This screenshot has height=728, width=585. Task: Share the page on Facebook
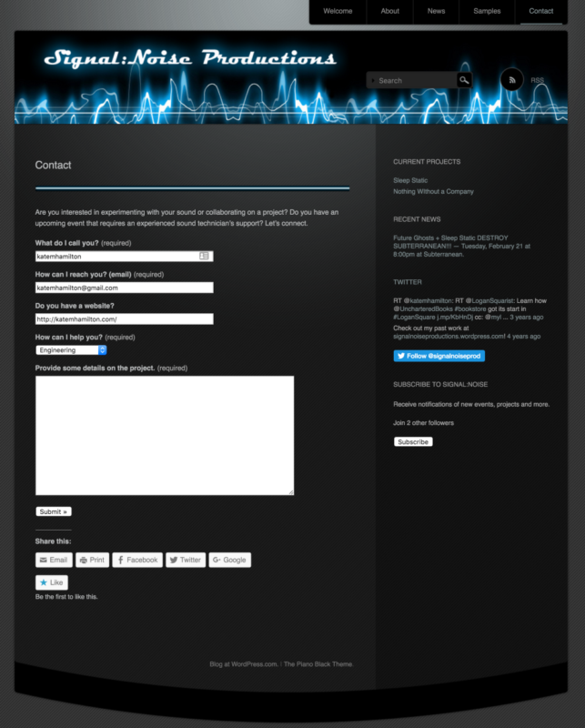tap(137, 560)
